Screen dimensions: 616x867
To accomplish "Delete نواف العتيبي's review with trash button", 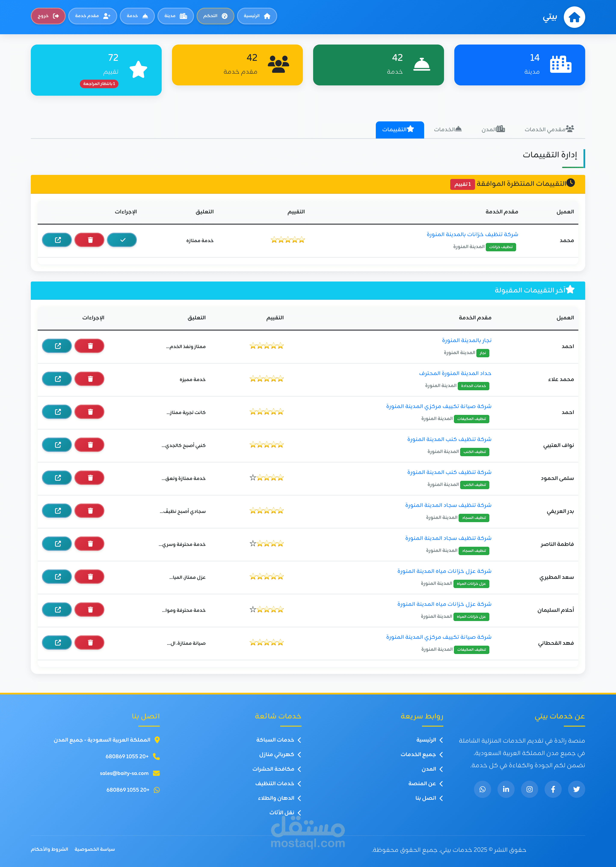I will tap(90, 445).
